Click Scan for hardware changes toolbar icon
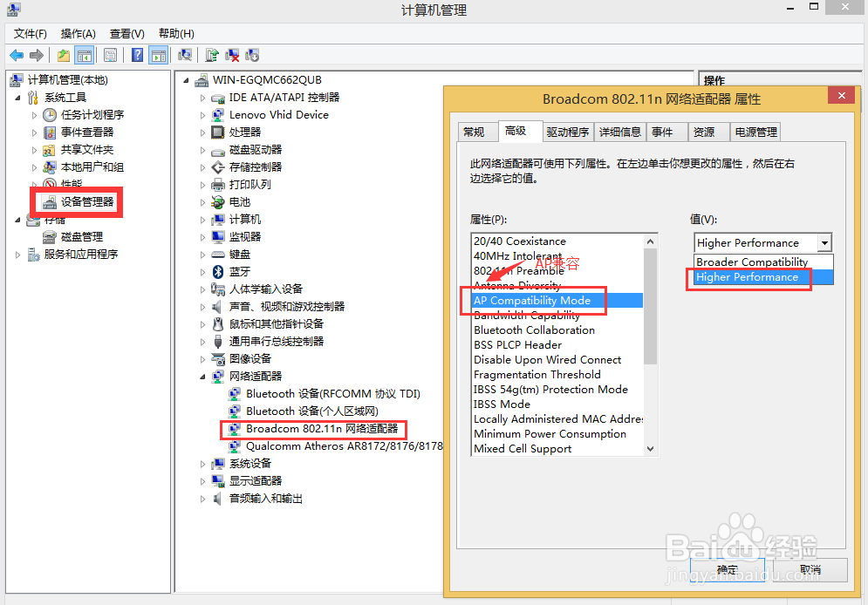Image resolution: width=868 pixels, height=605 pixels. click(185, 55)
